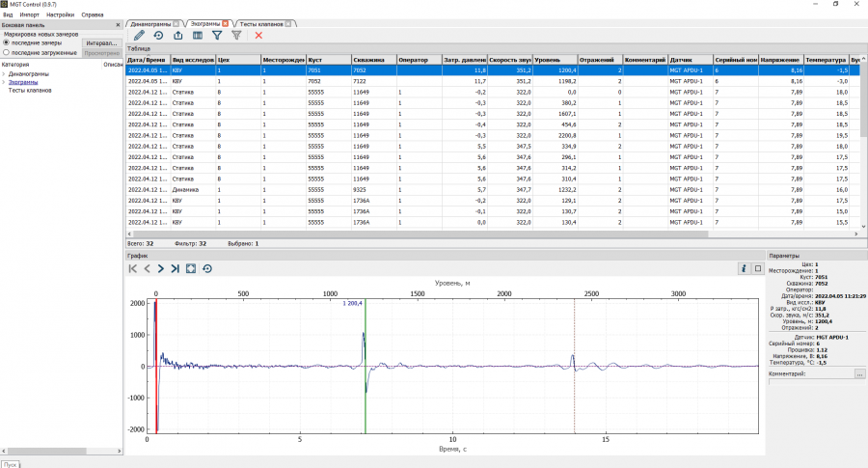Open the comment '...' button in parameters
868x468 pixels.
point(859,373)
